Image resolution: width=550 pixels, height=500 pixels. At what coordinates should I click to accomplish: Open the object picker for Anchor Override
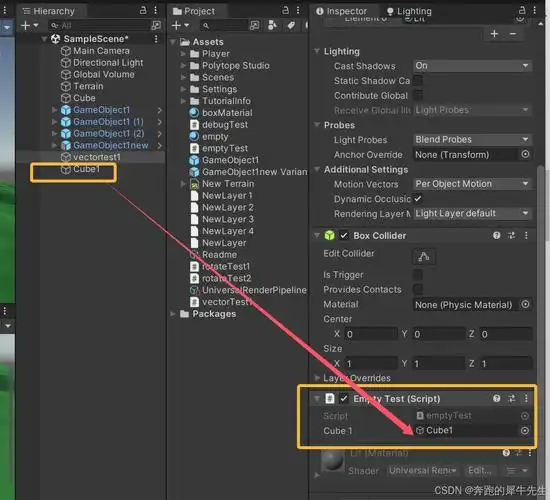[x=525, y=154]
